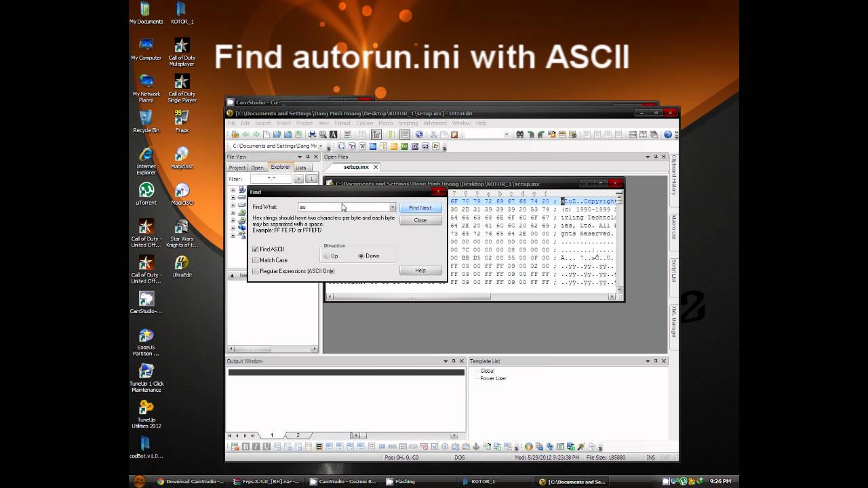Screen dimensions: 868x488
Task: Open the Search menu
Action: (x=263, y=123)
